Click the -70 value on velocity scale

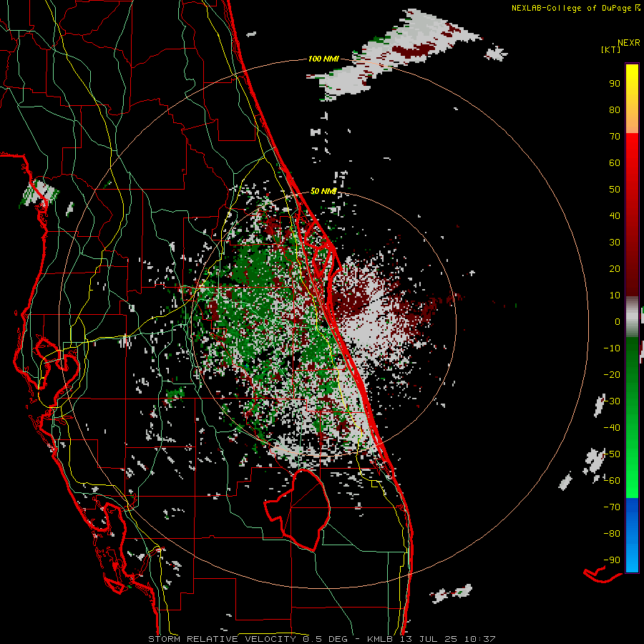[x=612, y=507]
